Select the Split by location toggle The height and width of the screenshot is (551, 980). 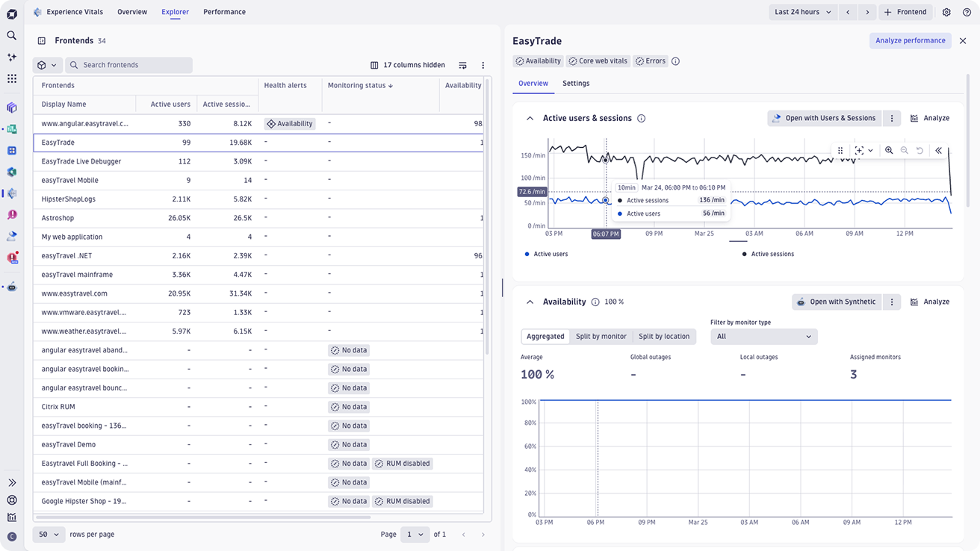tap(663, 337)
